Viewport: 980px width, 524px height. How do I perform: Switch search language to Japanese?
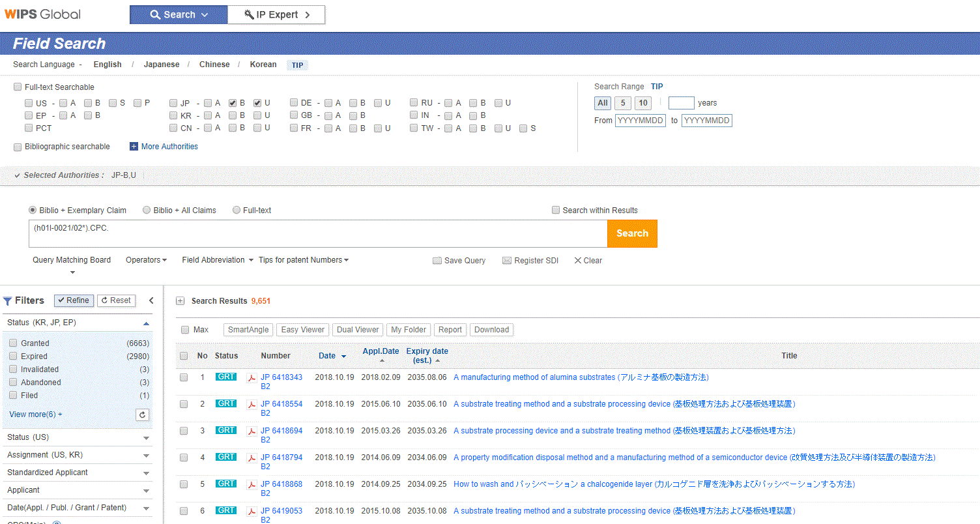click(162, 65)
